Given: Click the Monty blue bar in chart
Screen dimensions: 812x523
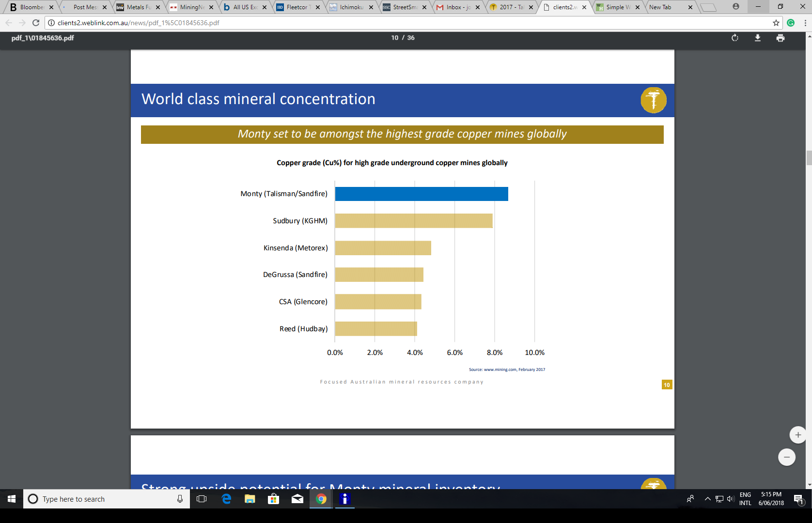Looking at the screenshot, I should [422, 194].
